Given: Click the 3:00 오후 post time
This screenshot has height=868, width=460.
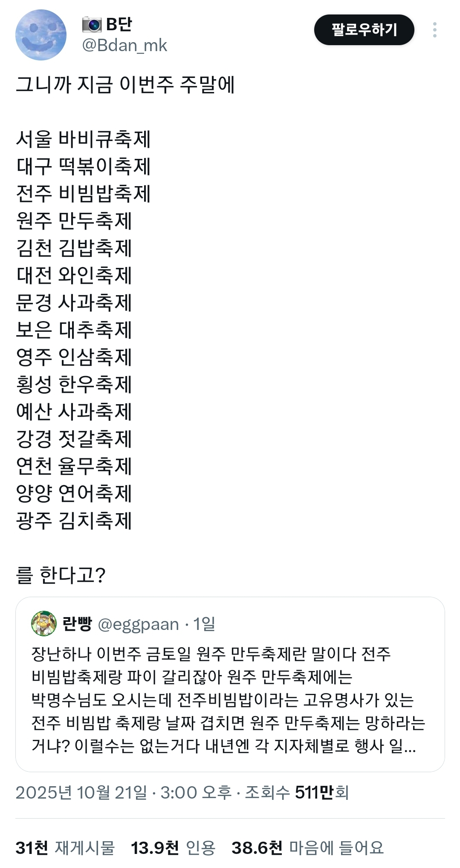Looking at the screenshot, I should tap(196, 793).
